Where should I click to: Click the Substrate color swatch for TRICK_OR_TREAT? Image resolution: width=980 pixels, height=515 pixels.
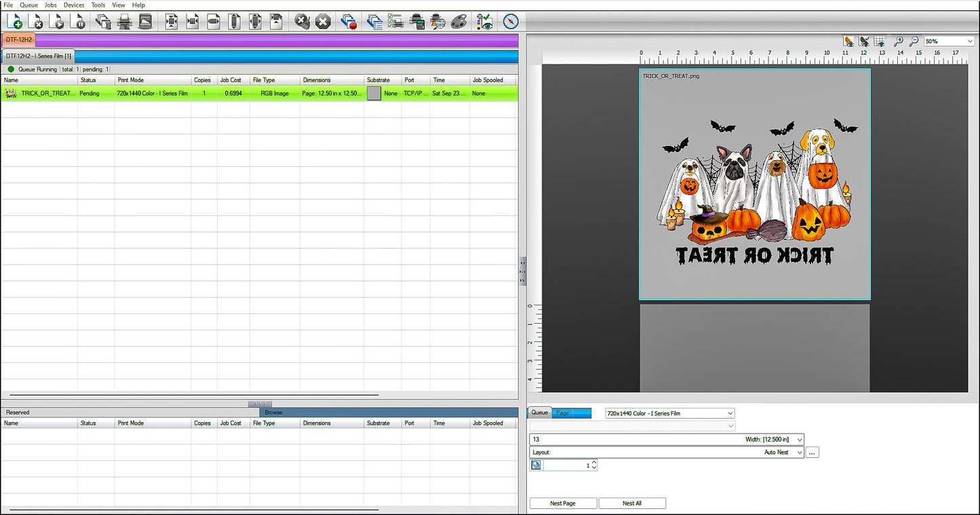coord(373,93)
